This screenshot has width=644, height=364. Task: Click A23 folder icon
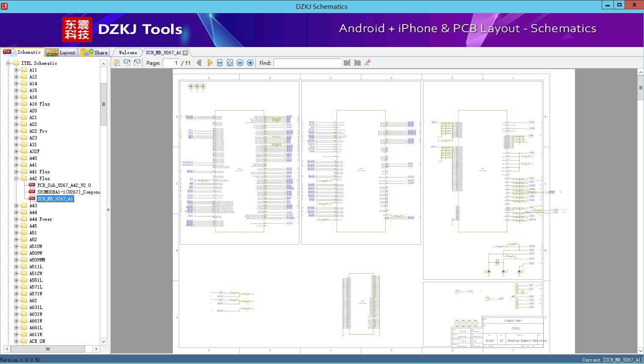pos(24,138)
